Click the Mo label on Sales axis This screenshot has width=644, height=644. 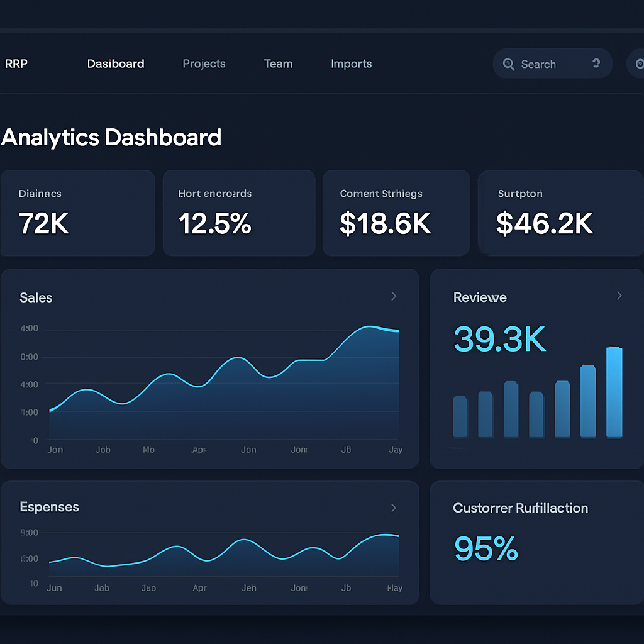click(148, 450)
